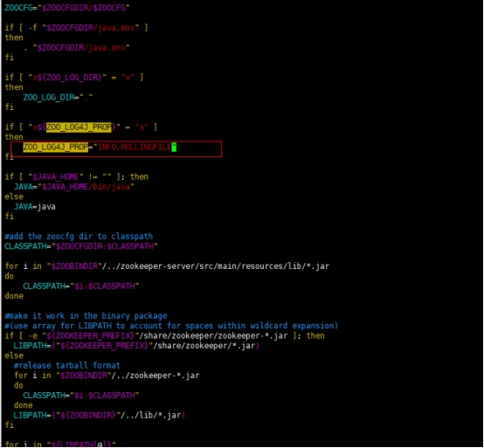Image resolution: width=484 pixels, height=448 pixels.
Task: Click the else line before JAVA=java
Action: (x=14, y=196)
